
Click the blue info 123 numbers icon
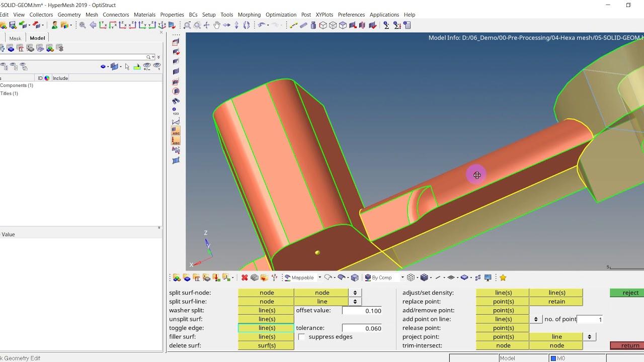pyautogui.click(x=176, y=111)
